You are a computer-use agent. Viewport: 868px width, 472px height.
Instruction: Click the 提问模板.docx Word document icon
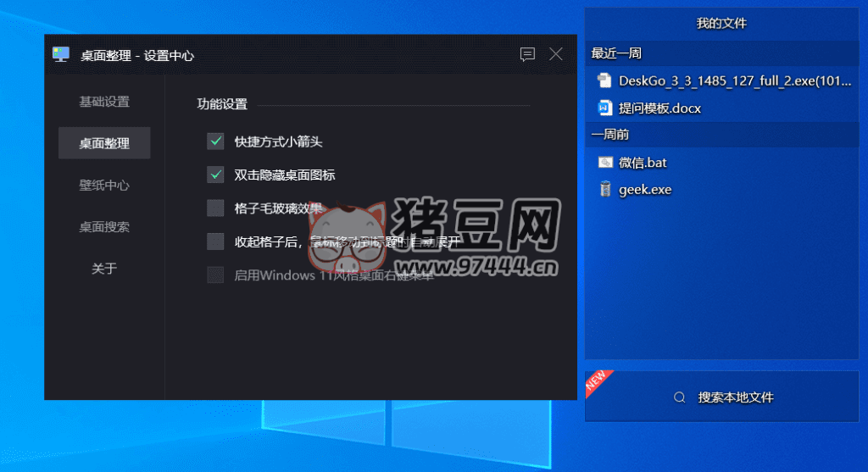click(604, 108)
